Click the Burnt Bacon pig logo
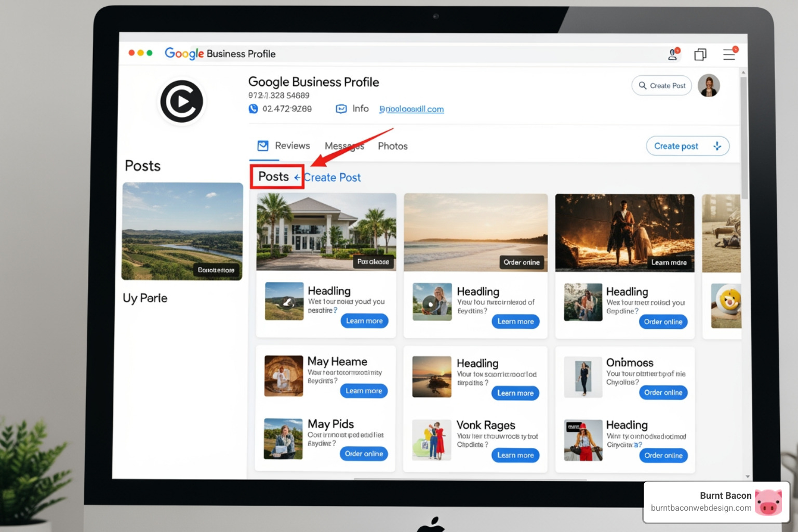This screenshot has height=532, width=798. click(x=768, y=502)
